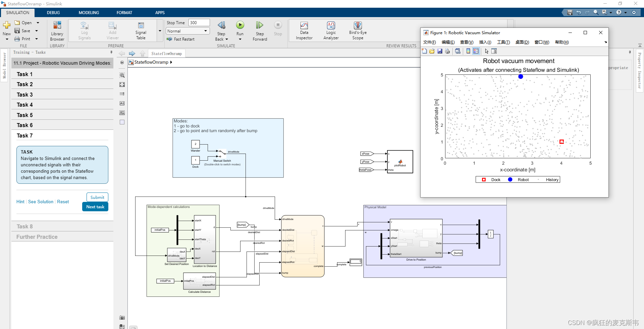Expand the Print dropdown arrow
644x329 pixels.
(37, 39)
